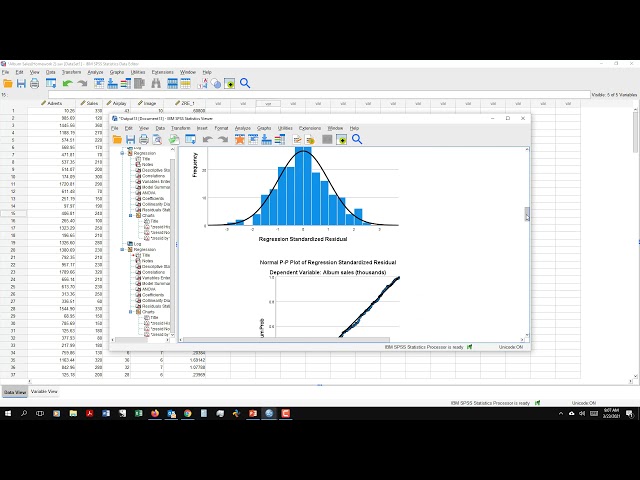Click Go to Case in the Data Editor toolbar
Screen dimensions: 640x480
[99, 84]
